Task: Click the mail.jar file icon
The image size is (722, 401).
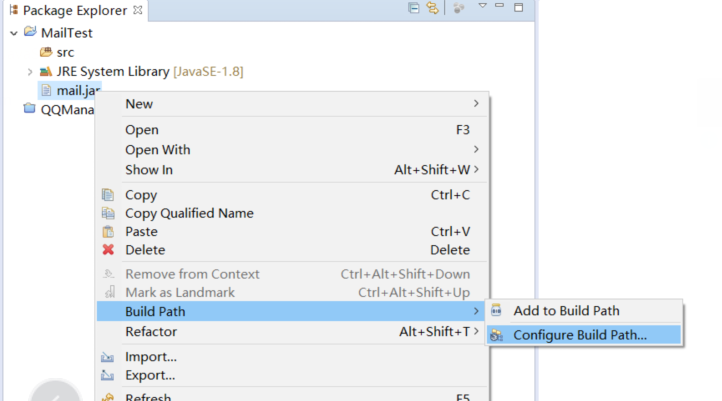Action: tap(46, 91)
